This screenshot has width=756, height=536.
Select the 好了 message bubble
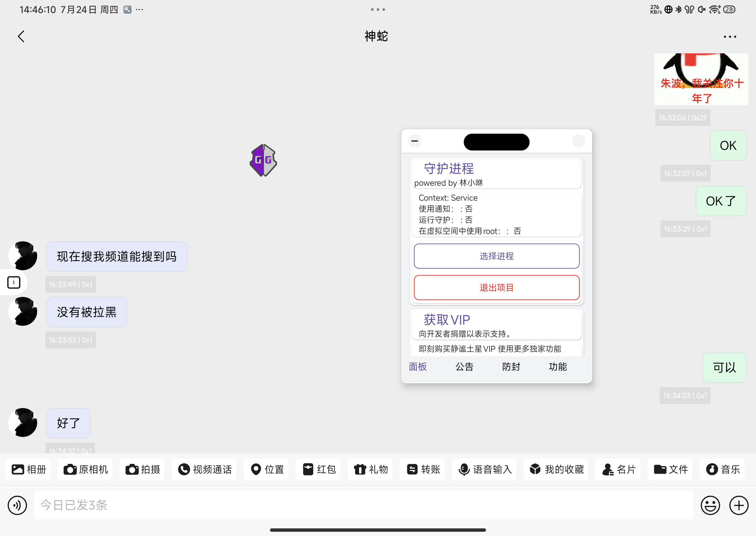coord(69,423)
